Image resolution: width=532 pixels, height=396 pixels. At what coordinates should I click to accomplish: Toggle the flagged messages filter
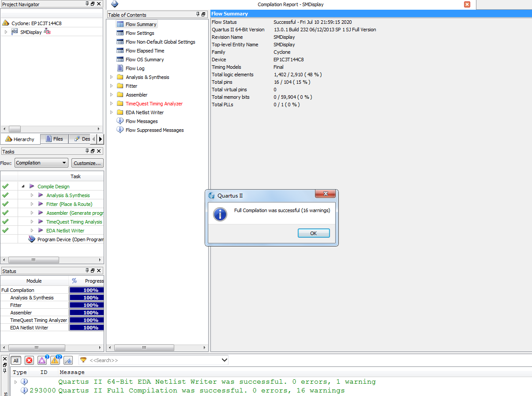point(68,360)
